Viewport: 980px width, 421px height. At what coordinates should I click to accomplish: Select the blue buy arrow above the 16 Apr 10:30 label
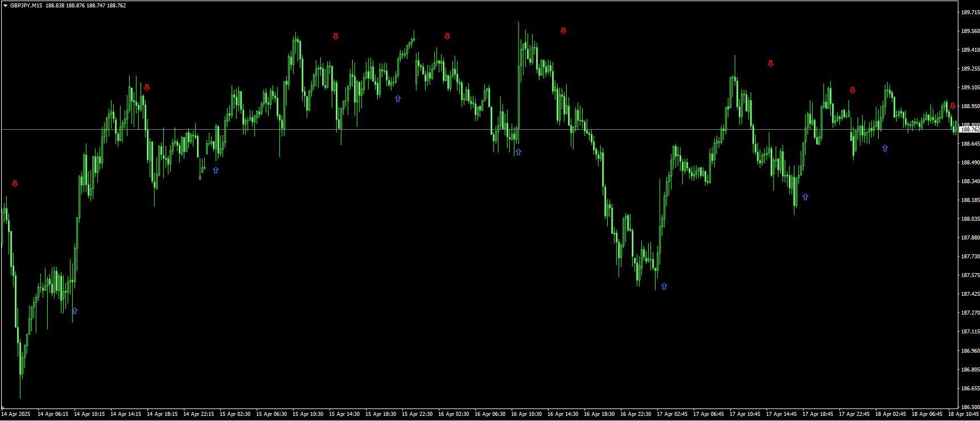pos(518,152)
